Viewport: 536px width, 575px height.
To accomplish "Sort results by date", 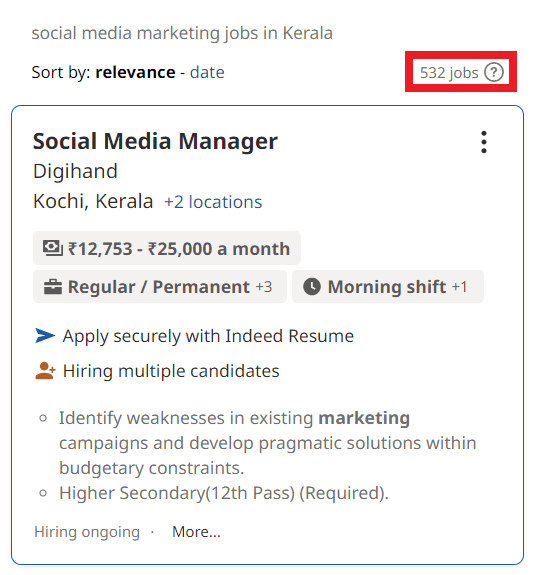I will point(207,72).
